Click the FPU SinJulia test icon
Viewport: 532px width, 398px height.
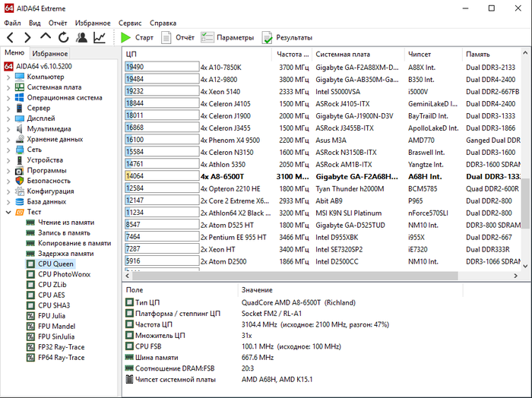coord(30,336)
